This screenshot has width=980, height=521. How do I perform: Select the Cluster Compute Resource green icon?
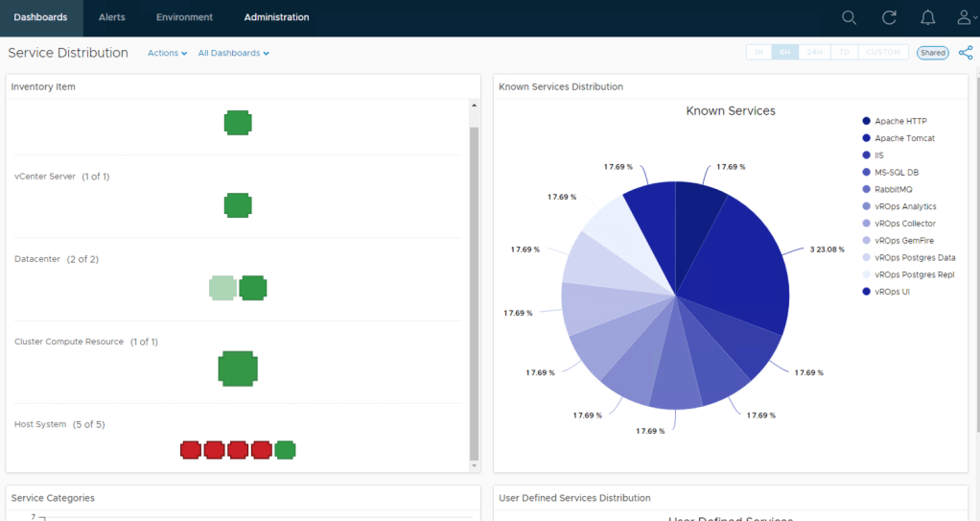click(238, 368)
